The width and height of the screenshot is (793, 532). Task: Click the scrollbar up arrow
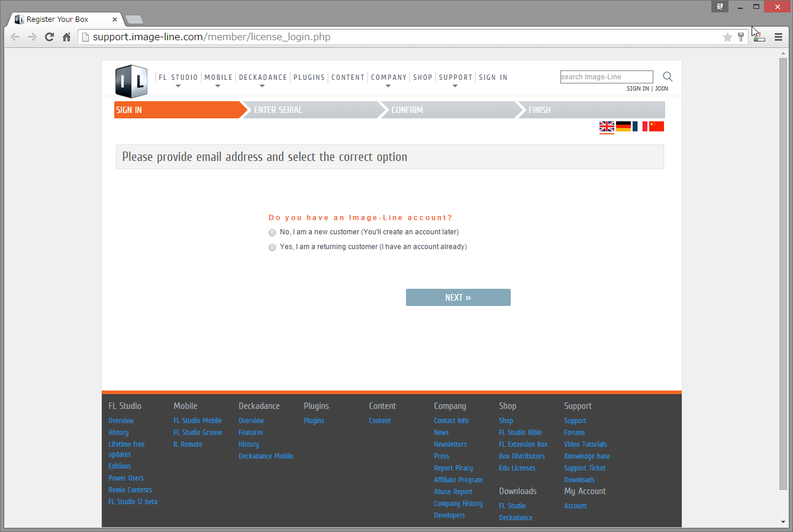(x=783, y=53)
